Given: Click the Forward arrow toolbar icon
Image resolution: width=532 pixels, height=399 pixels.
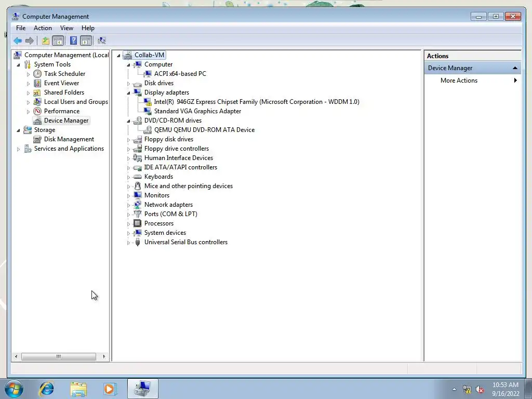Looking at the screenshot, I should coord(30,41).
